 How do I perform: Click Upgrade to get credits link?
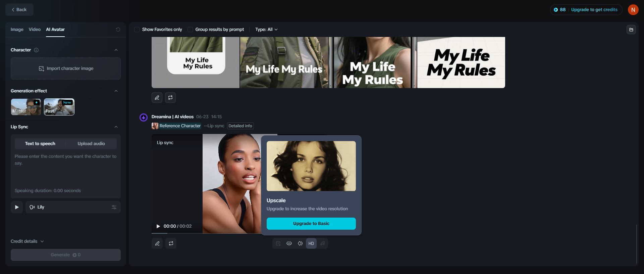(594, 10)
